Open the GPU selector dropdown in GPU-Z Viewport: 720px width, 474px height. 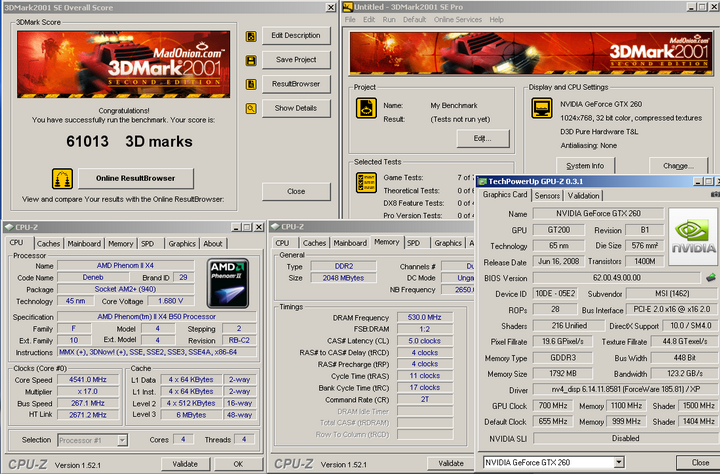click(x=619, y=463)
